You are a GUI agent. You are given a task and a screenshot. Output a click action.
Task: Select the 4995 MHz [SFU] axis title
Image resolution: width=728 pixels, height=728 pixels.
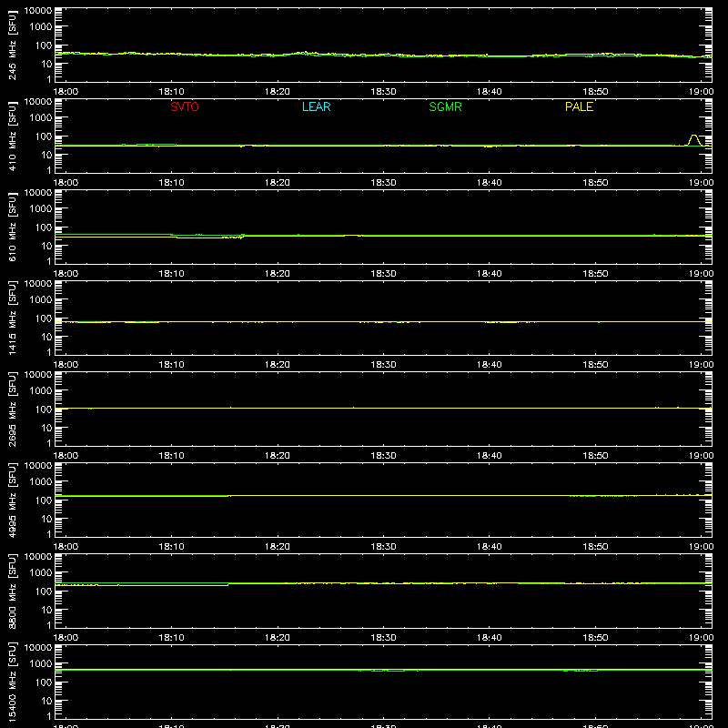click(x=13, y=500)
